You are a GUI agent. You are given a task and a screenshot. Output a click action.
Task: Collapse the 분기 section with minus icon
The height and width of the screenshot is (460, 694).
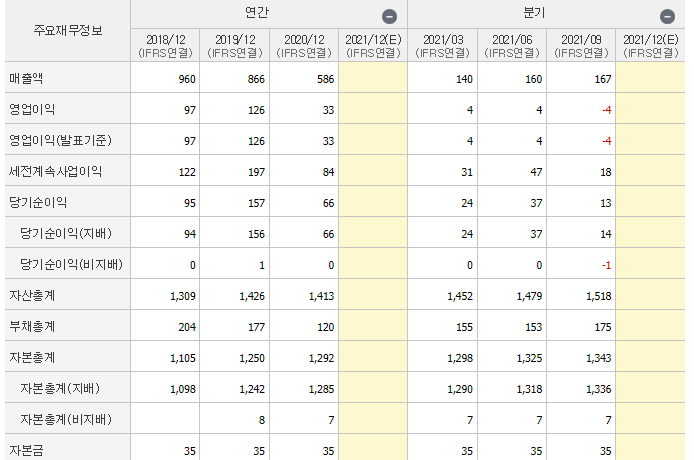tap(667, 17)
